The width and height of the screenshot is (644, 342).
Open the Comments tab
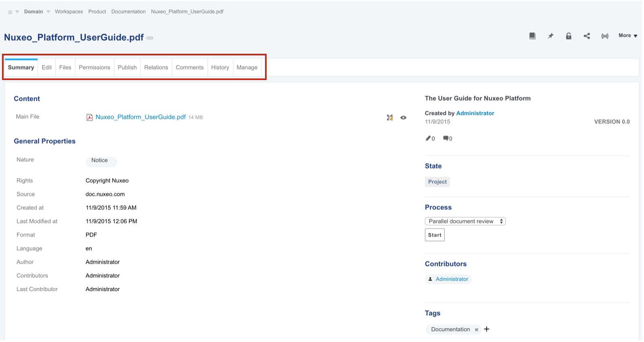click(189, 68)
